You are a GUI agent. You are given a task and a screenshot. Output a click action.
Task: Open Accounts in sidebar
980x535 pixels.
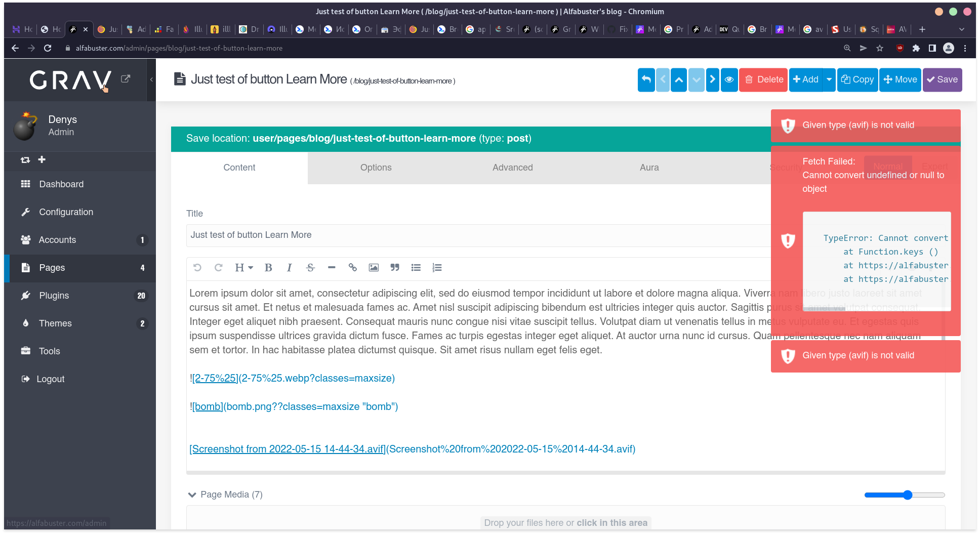click(80, 240)
